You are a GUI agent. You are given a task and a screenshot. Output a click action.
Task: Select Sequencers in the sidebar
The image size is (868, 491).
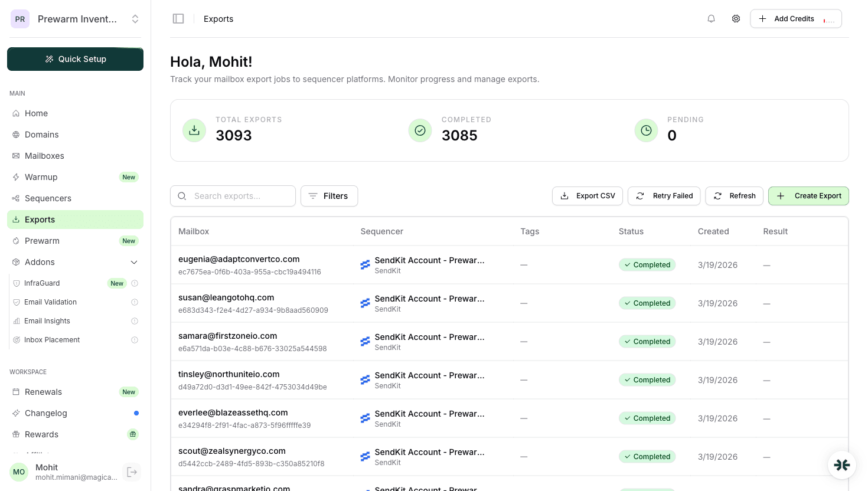48,198
